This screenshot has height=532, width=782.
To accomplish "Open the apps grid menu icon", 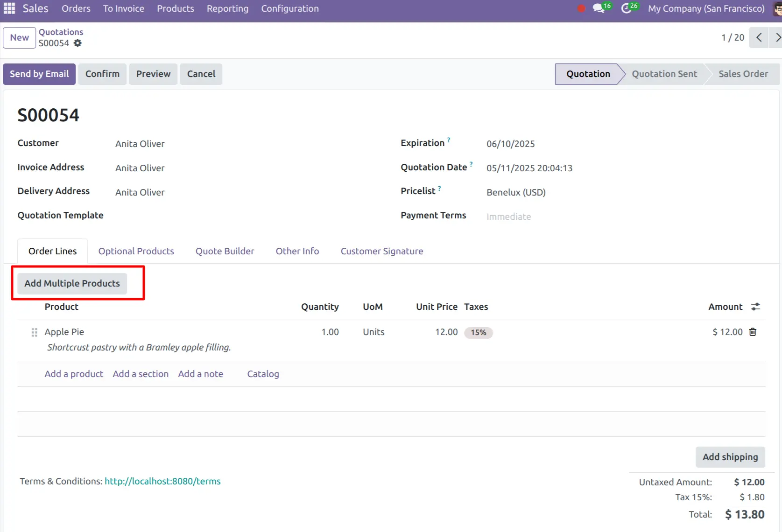I will click(9, 8).
